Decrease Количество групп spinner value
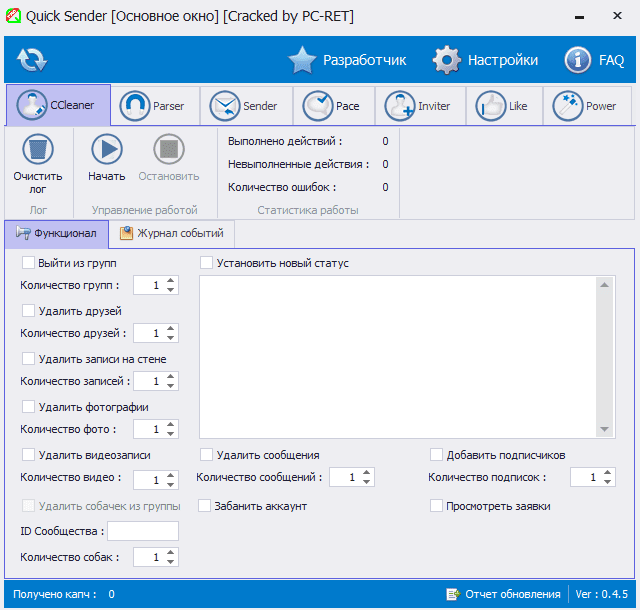Viewport: 640px width, 610px height. coord(171,289)
